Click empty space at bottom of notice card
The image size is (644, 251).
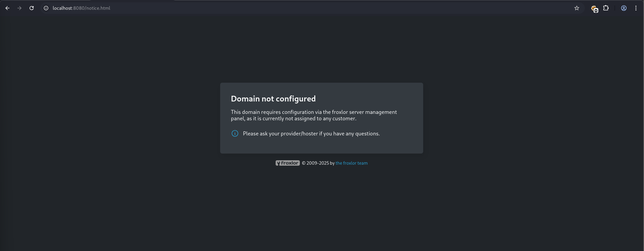(321, 147)
